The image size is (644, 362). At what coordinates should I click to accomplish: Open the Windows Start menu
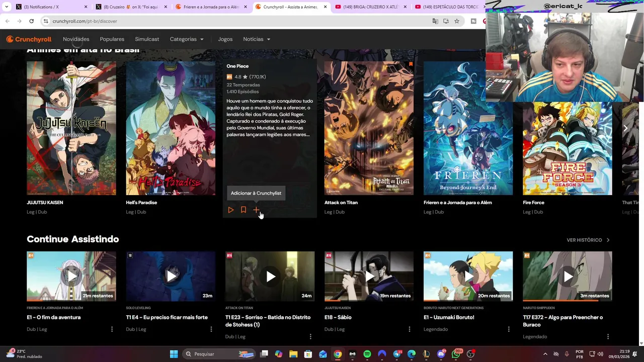(x=174, y=354)
